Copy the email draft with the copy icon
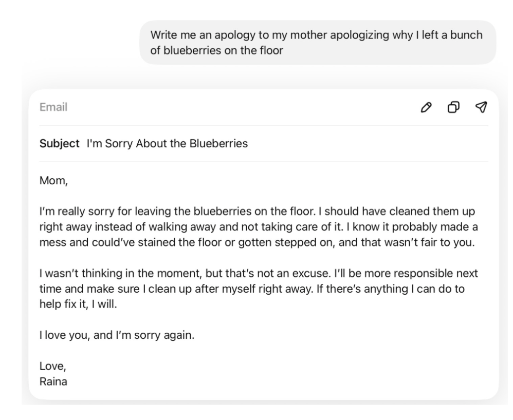Image resolution: width=513 pixels, height=420 pixels. tap(453, 107)
